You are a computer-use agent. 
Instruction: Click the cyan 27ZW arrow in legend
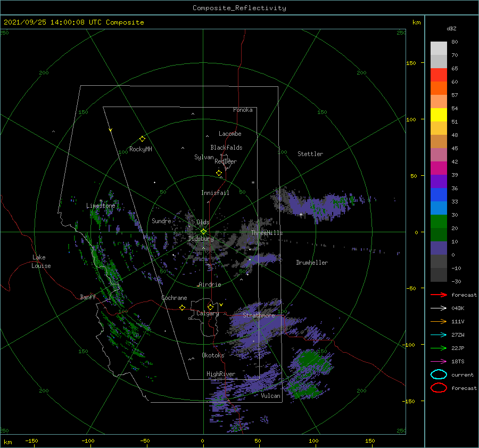point(439,335)
